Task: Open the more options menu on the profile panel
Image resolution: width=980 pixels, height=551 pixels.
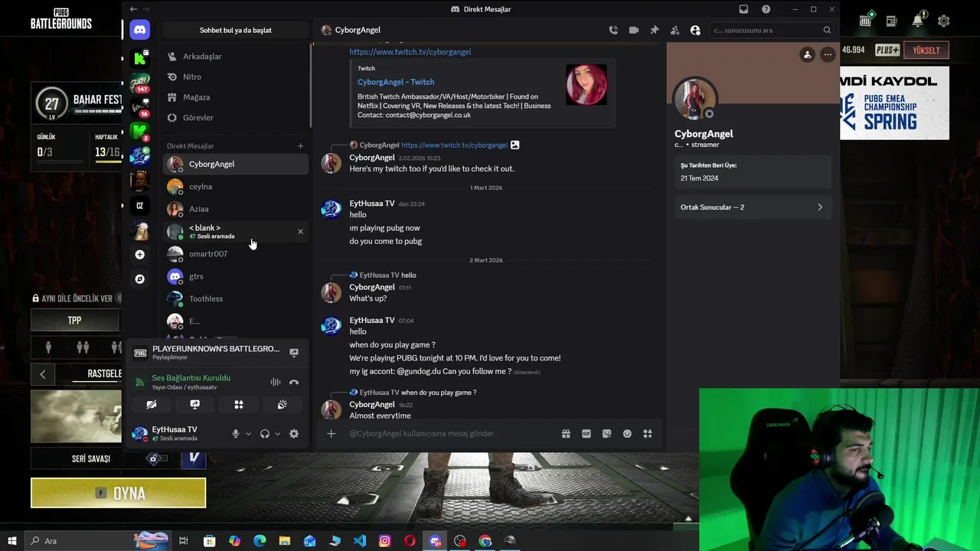Action: tap(828, 54)
